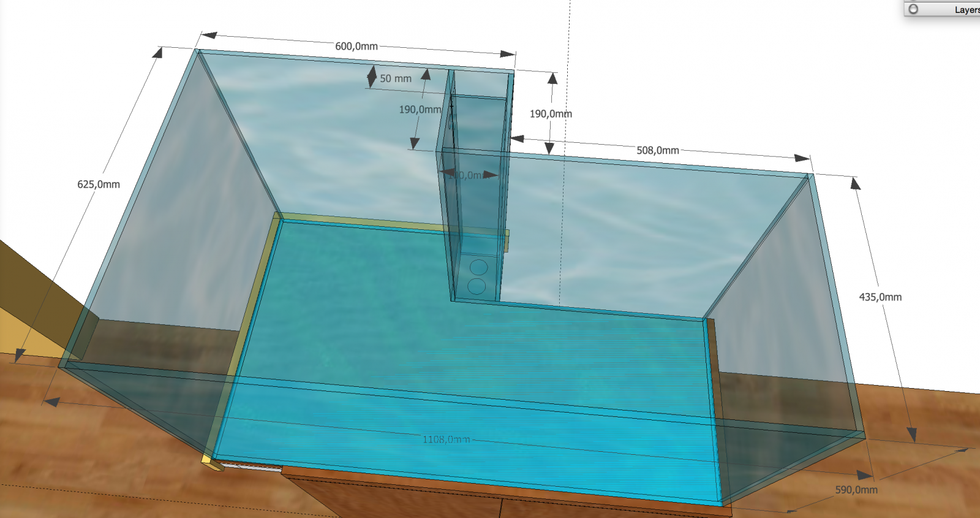The height and width of the screenshot is (518, 980).
Task: Click the 435,0mm dimension label
Action: coord(880,297)
